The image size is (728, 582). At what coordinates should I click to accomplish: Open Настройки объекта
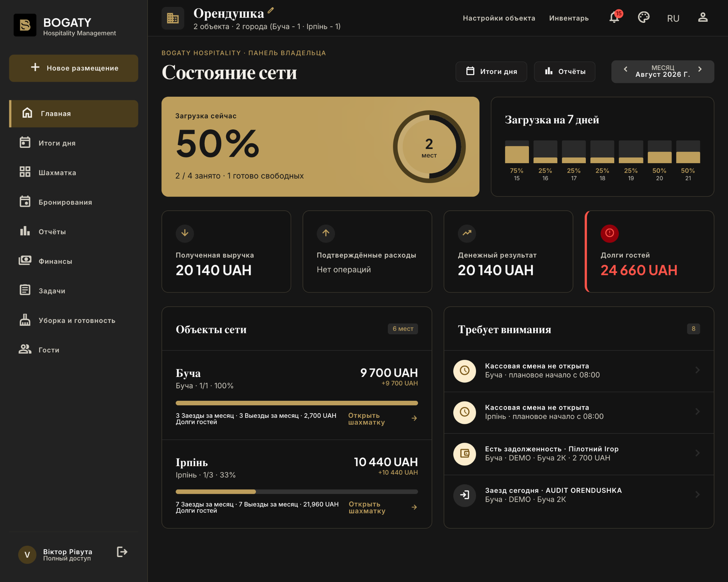point(499,18)
